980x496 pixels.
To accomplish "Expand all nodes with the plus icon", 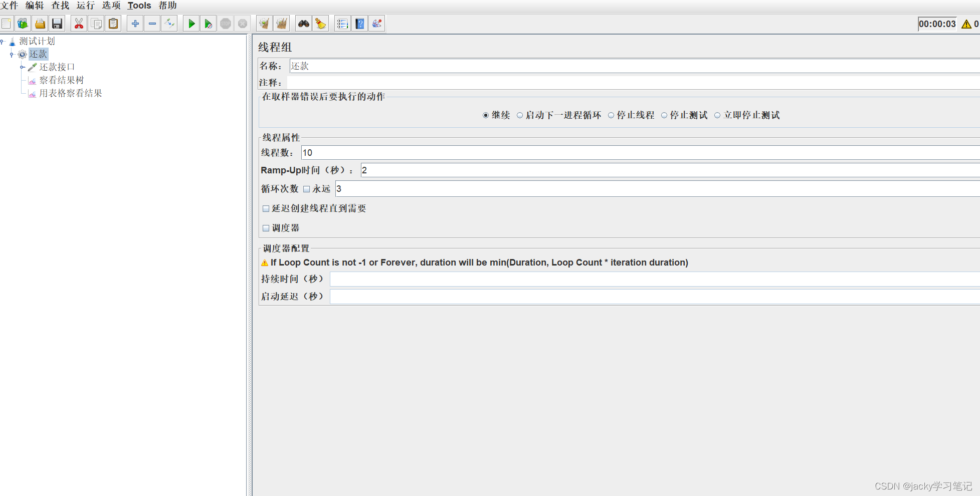I will 135,24.
